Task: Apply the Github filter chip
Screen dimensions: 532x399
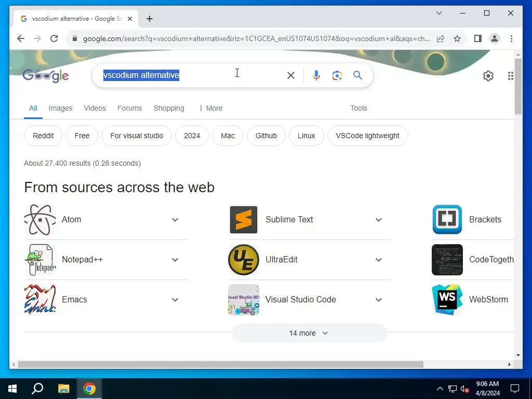Action: [x=266, y=136]
